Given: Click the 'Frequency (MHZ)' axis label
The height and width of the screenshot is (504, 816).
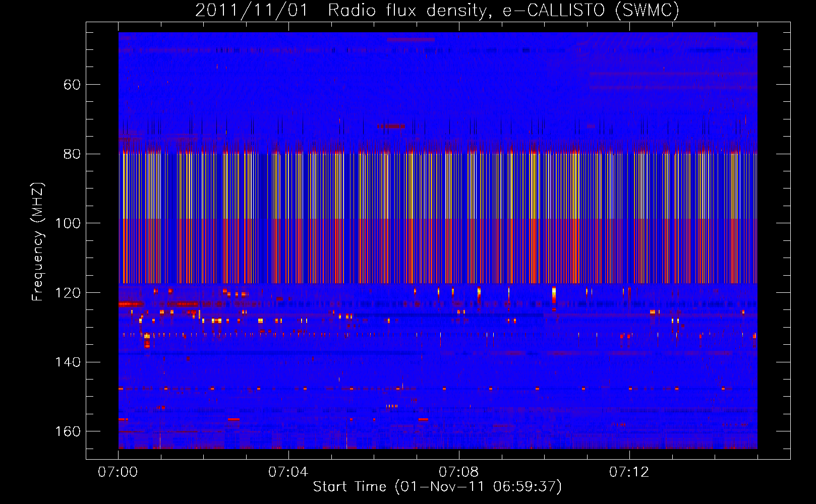Looking at the screenshot, I should [x=38, y=241].
